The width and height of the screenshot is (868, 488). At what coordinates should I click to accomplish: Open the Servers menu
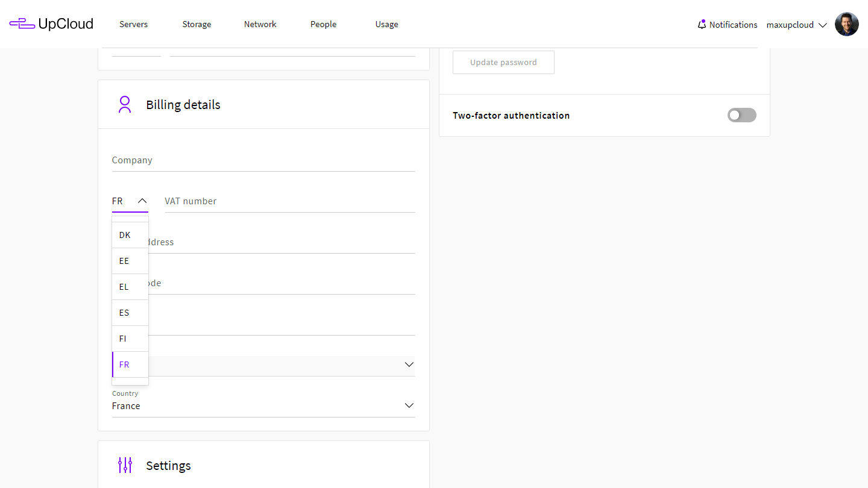tap(133, 24)
